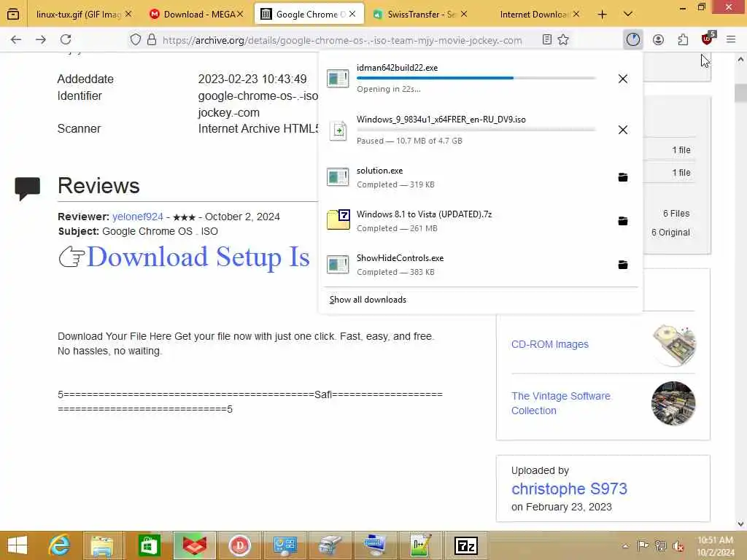Image resolution: width=747 pixels, height=560 pixels.
Task: Click the Vintage Software Collection thumbnail
Action: pyautogui.click(x=673, y=403)
